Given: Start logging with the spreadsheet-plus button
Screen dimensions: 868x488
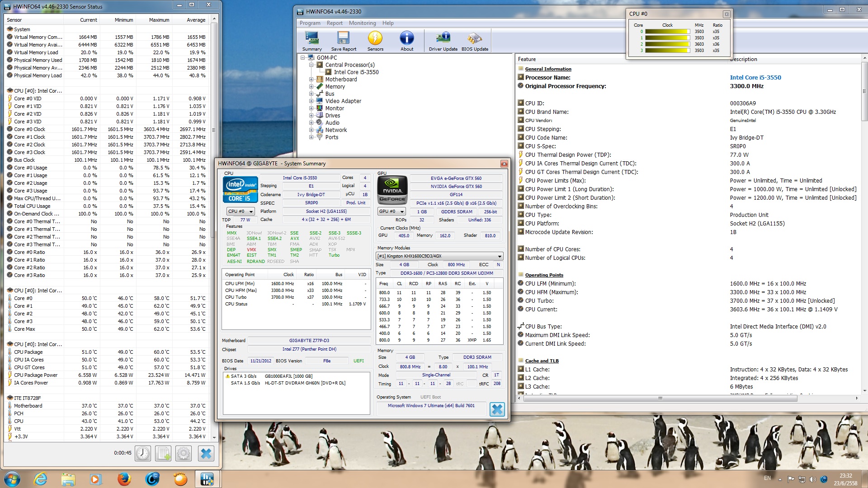Looking at the screenshot, I should click(163, 453).
